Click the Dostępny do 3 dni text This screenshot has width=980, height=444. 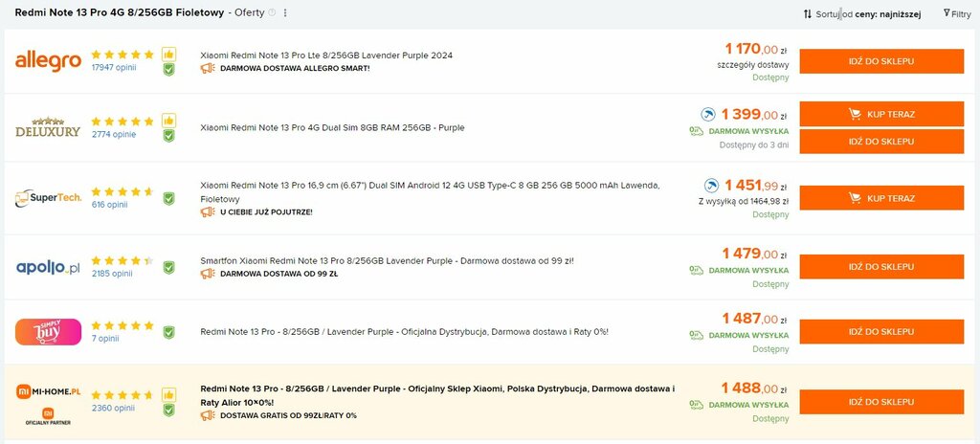pyautogui.click(x=752, y=145)
